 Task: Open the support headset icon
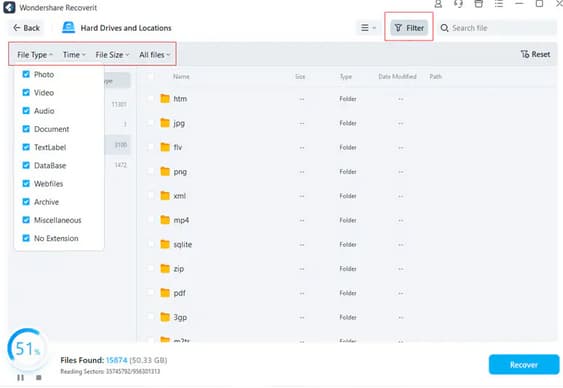point(458,4)
